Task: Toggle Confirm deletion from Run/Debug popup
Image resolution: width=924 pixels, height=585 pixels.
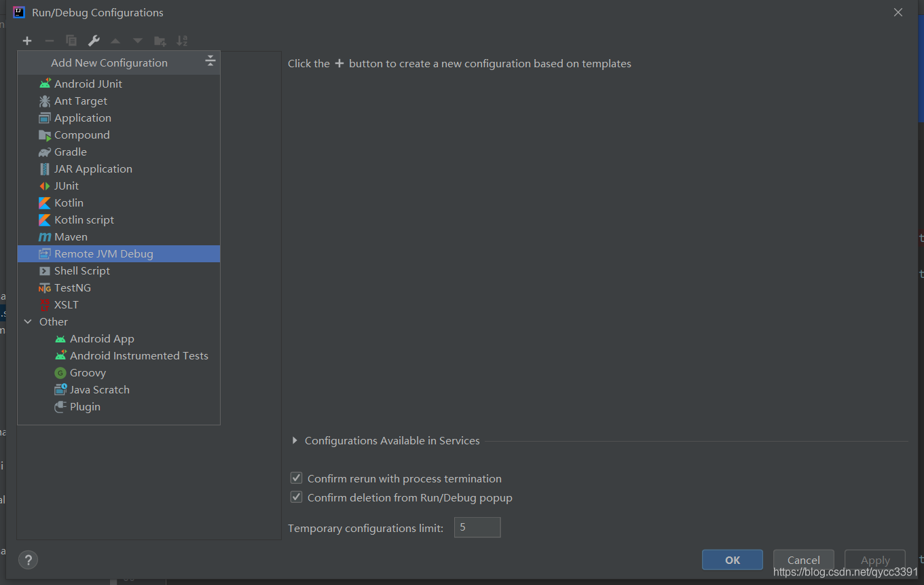Action: [x=296, y=497]
